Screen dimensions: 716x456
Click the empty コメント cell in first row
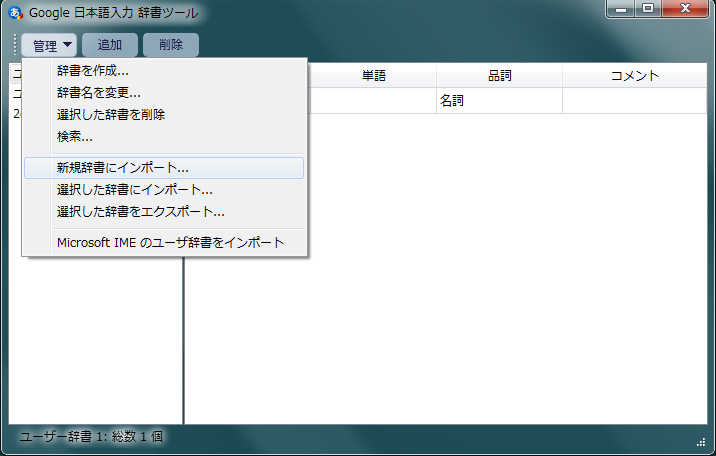(635, 100)
